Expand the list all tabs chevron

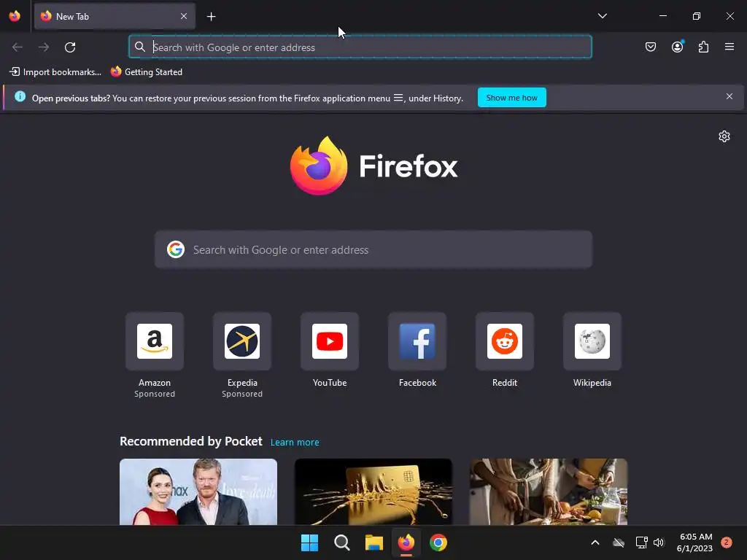602,16
